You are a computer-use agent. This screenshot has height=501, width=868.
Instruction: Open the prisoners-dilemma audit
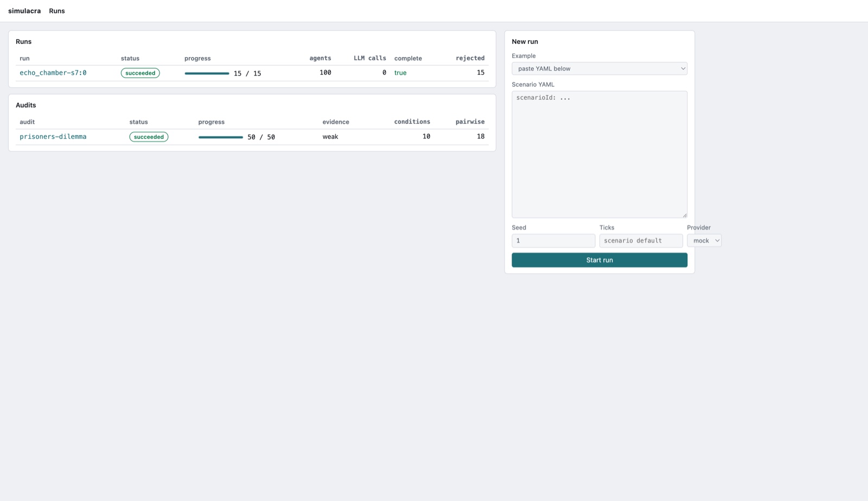(53, 137)
